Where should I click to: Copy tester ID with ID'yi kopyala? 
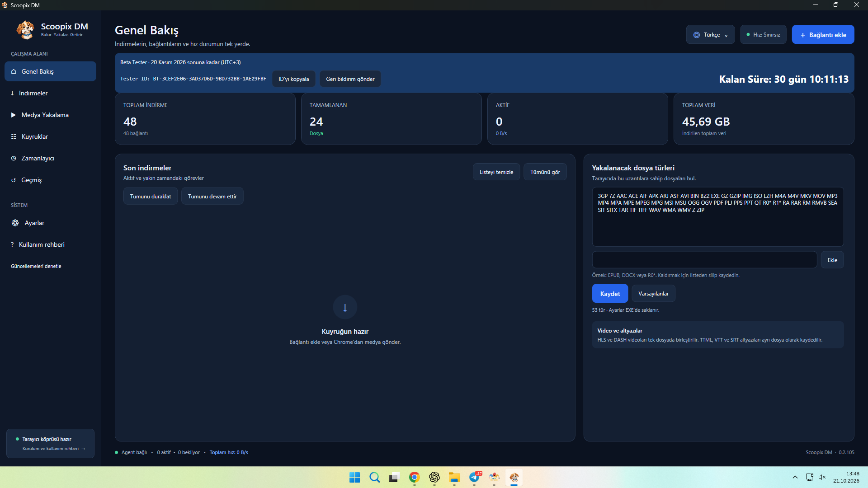294,79
